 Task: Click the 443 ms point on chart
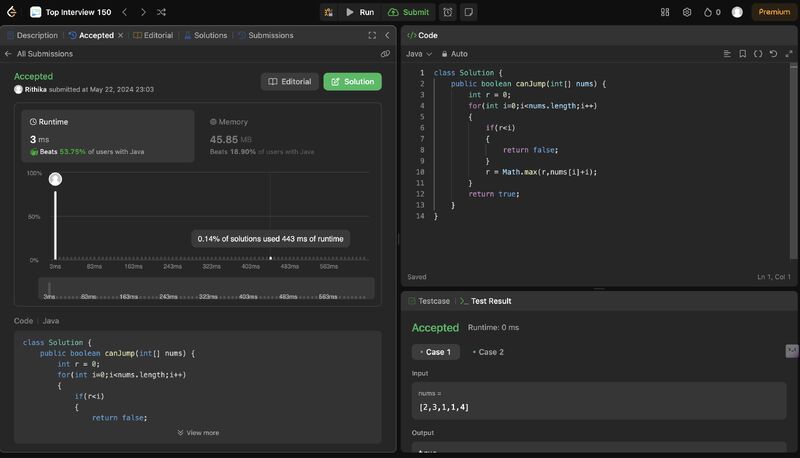tap(270, 258)
